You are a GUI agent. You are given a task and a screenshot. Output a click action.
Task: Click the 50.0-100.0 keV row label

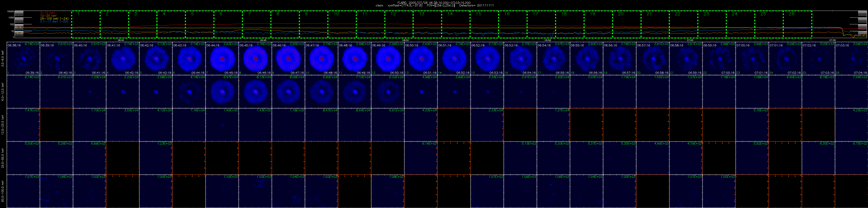[3, 191]
